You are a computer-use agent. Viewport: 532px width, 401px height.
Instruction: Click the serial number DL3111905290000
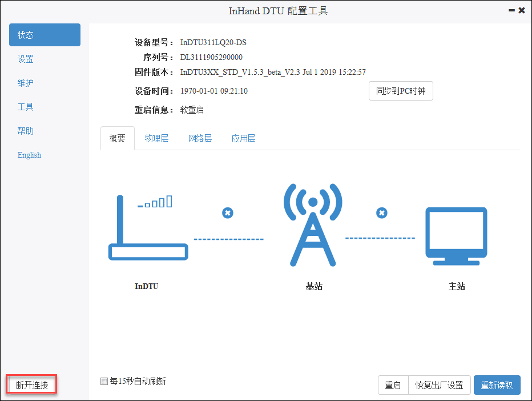[x=211, y=57]
